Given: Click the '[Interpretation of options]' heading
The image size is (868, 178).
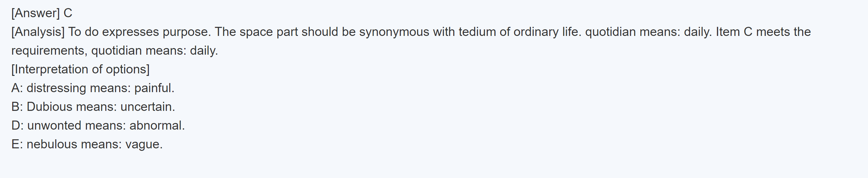Looking at the screenshot, I should pyautogui.click(x=80, y=69).
